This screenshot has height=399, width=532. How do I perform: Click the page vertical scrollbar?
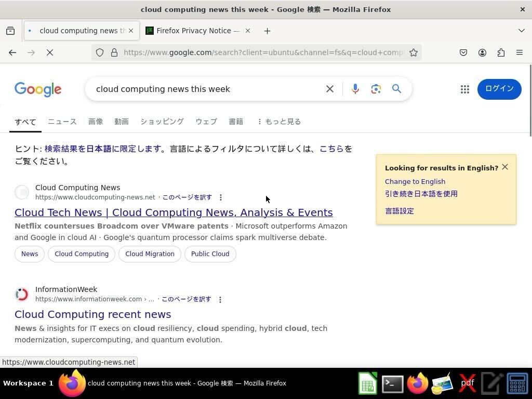530,100
